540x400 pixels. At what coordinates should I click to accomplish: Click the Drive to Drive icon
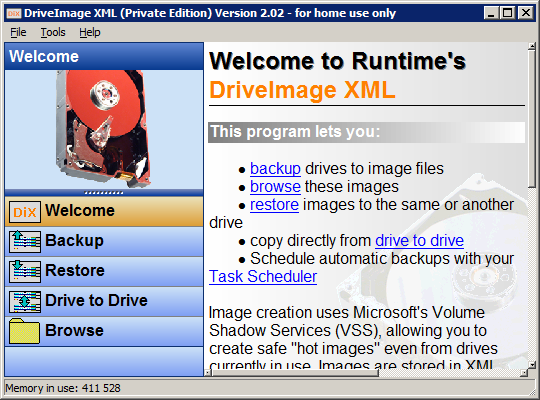click(x=25, y=302)
